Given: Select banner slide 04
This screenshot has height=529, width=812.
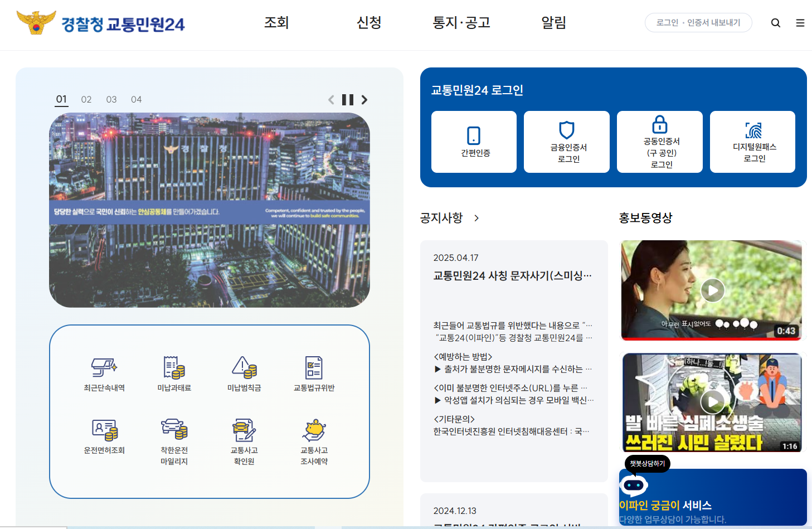Looking at the screenshot, I should tap(137, 99).
